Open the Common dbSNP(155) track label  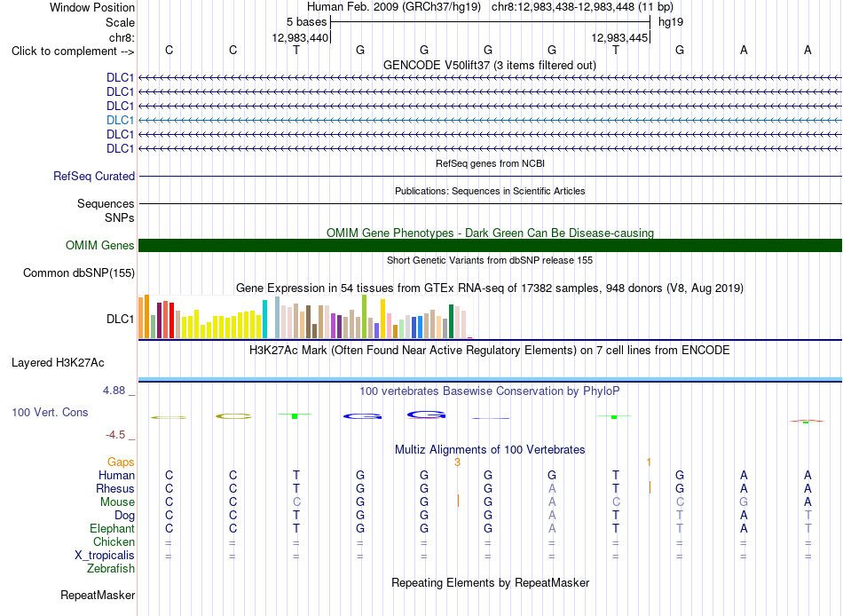point(79,272)
